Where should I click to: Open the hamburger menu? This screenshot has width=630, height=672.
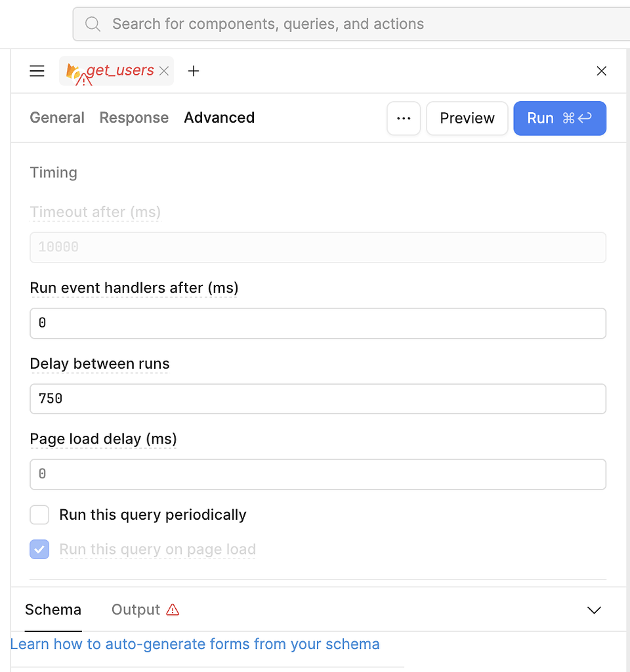(x=37, y=71)
